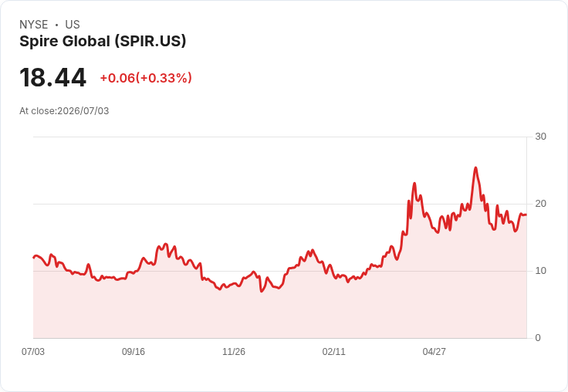
Task: Select the 09/16 date axis label
Action: pyautogui.click(x=134, y=351)
